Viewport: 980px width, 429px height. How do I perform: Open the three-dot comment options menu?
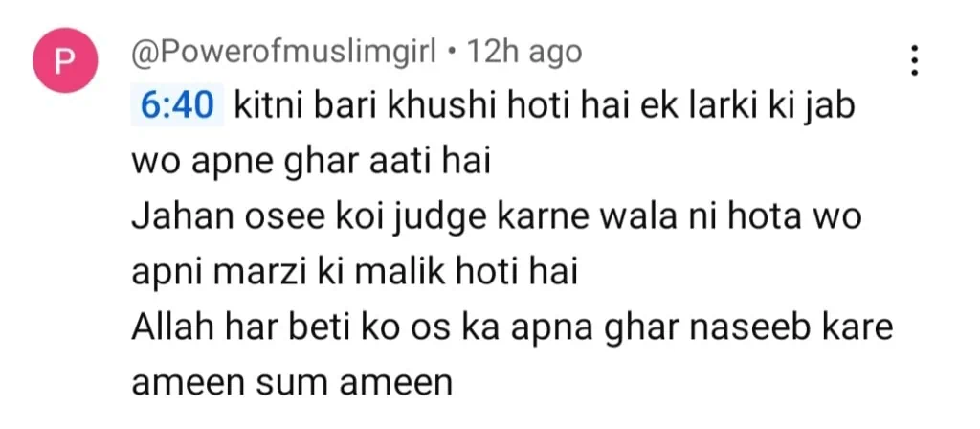pyautogui.click(x=914, y=61)
